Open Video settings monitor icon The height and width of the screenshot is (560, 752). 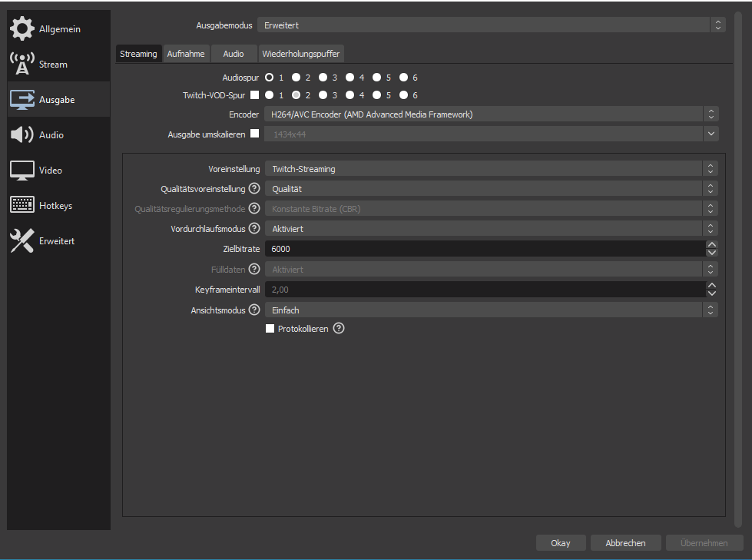coord(22,171)
